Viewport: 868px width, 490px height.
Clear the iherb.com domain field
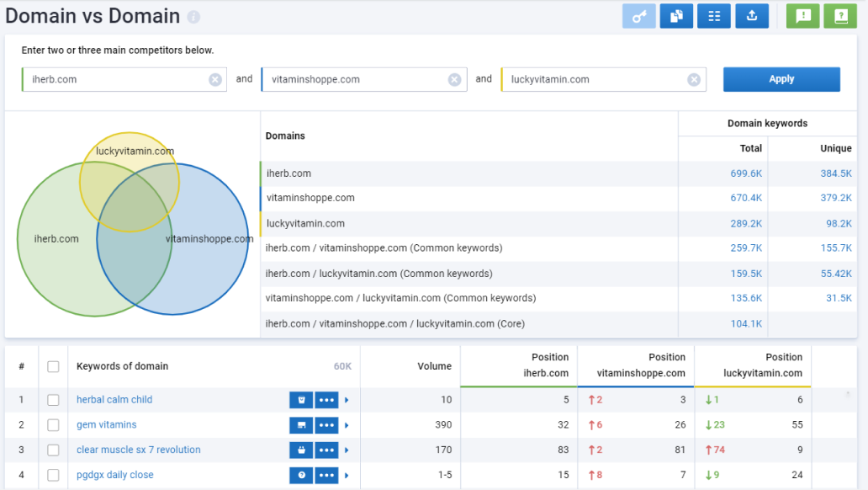(x=215, y=80)
